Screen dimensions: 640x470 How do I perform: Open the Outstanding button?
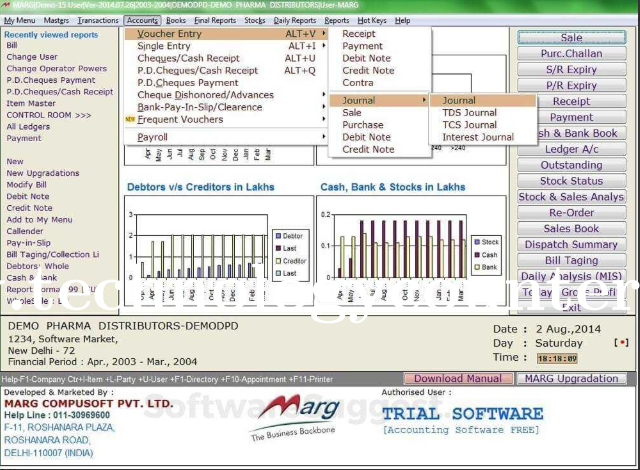tap(571, 165)
